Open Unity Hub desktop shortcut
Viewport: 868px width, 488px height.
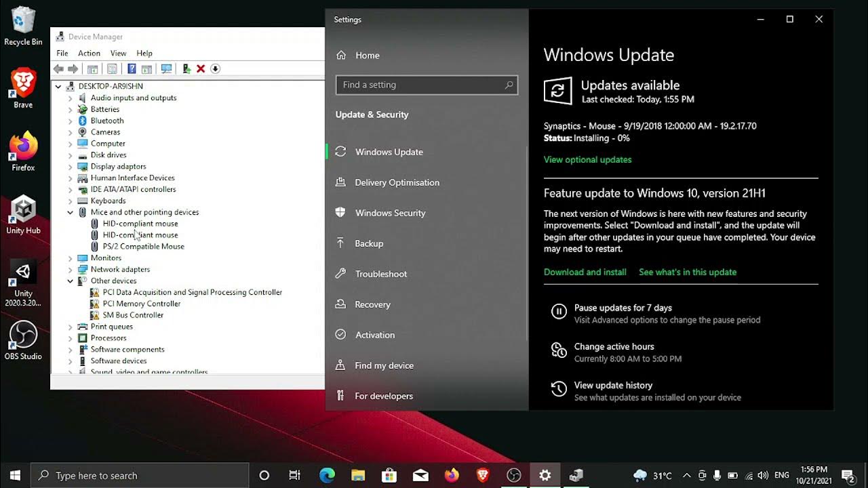[23, 214]
